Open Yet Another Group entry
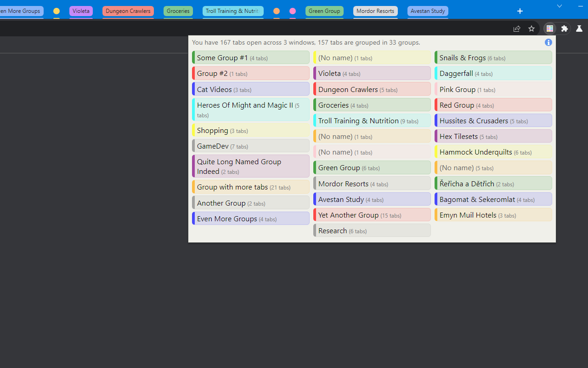Screen dimensions: 588x368 click(x=372, y=215)
